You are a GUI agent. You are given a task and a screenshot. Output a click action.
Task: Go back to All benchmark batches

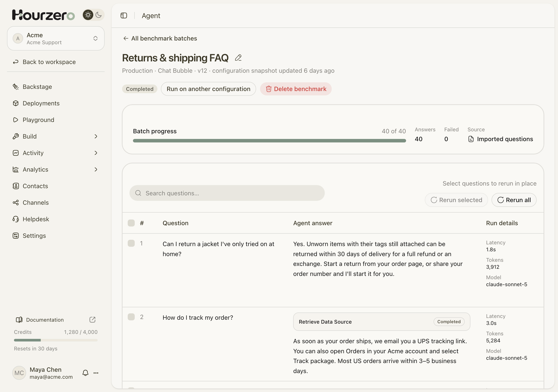160,38
